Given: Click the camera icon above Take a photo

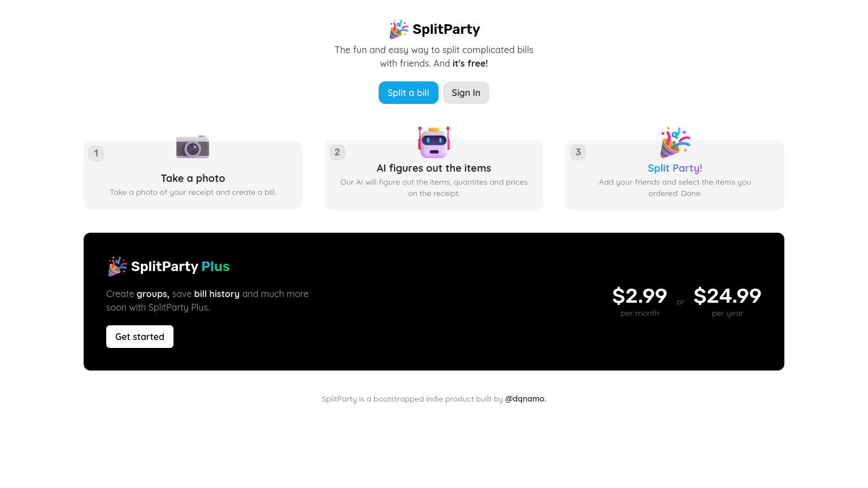Looking at the screenshot, I should coord(193,147).
